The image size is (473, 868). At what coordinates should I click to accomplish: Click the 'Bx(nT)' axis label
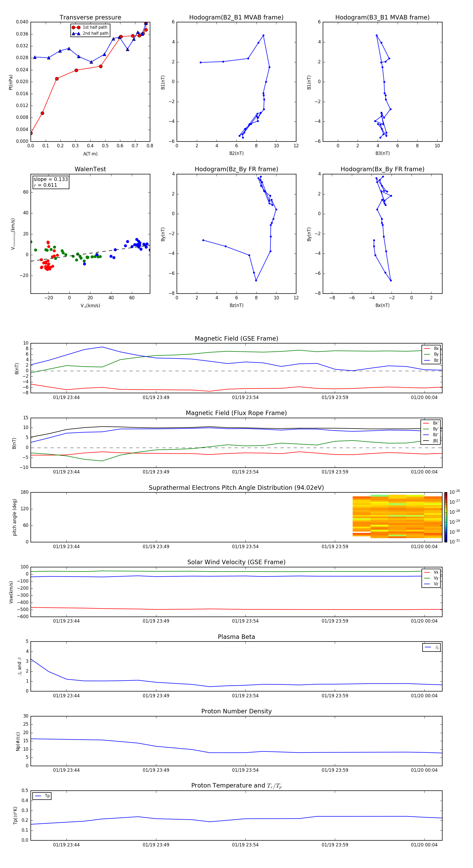pyautogui.click(x=382, y=305)
